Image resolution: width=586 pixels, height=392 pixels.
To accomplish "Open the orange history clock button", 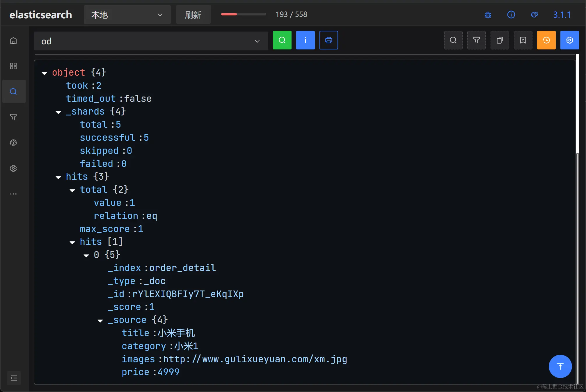I will pyautogui.click(x=546, y=40).
